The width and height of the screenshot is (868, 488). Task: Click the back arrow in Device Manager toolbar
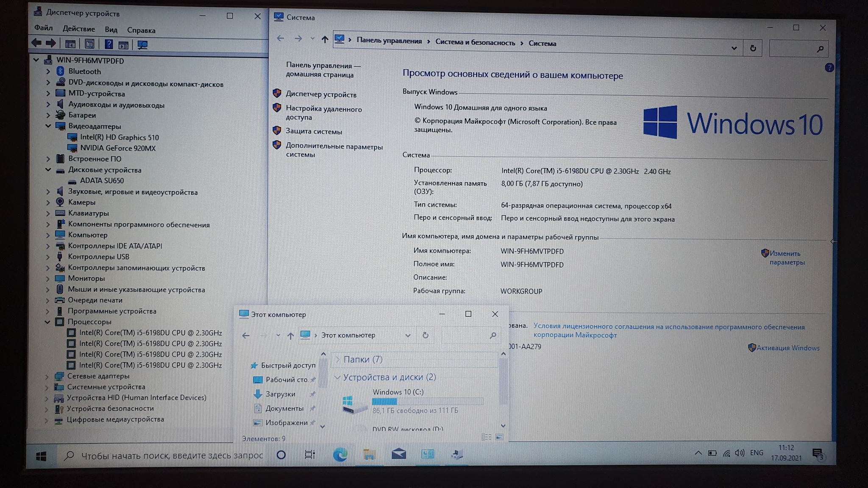(36, 43)
